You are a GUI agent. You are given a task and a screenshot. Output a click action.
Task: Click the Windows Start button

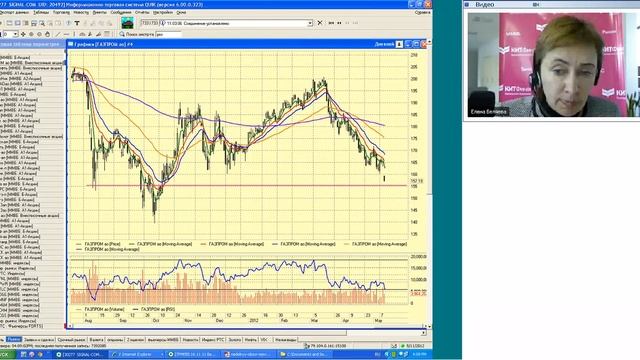[7, 354]
